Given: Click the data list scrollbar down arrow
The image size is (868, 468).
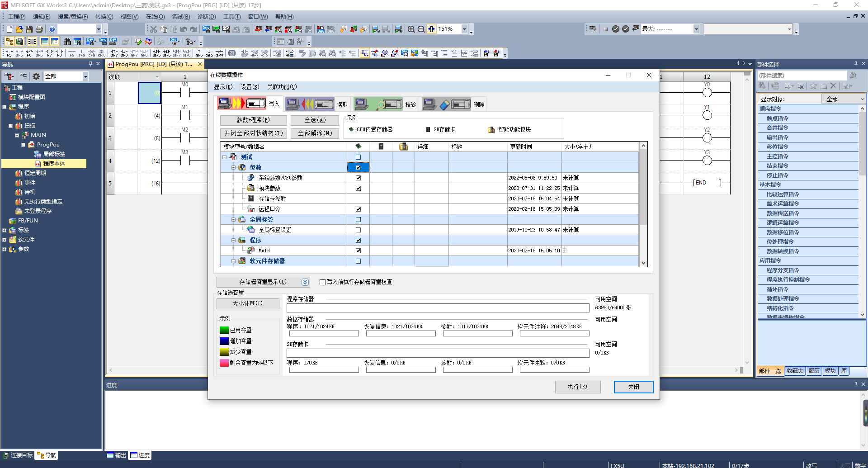Looking at the screenshot, I should click(x=643, y=263).
